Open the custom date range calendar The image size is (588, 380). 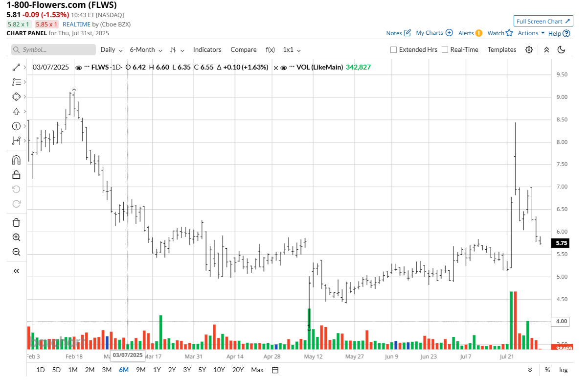tap(275, 370)
